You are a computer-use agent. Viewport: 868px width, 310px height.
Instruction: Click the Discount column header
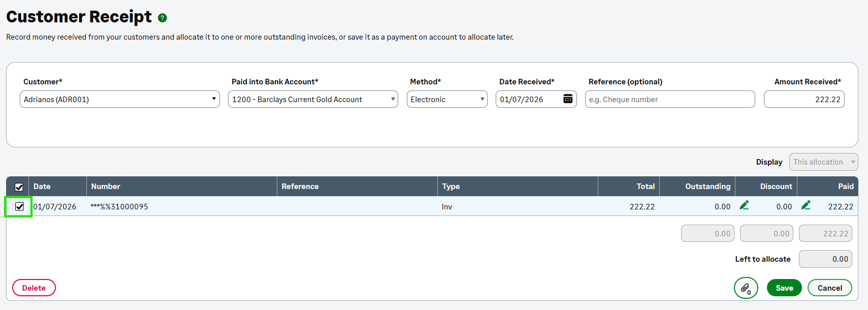click(766, 187)
